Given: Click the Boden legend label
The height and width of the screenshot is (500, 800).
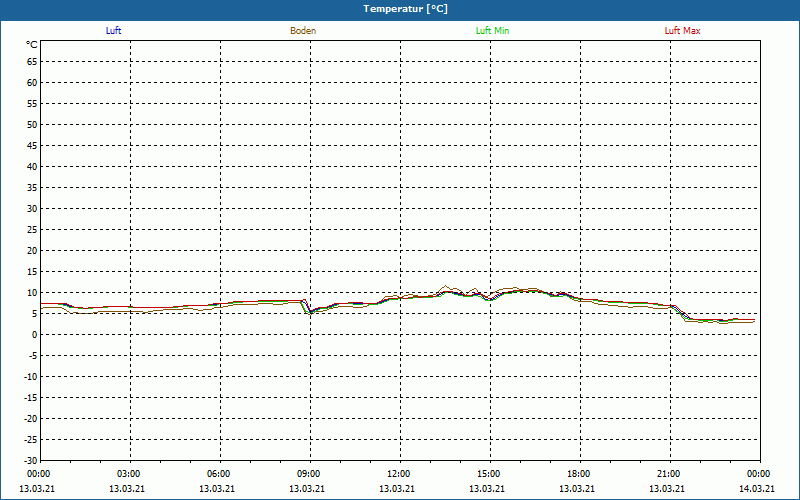Looking at the screenshot, I should click(303, 31).
